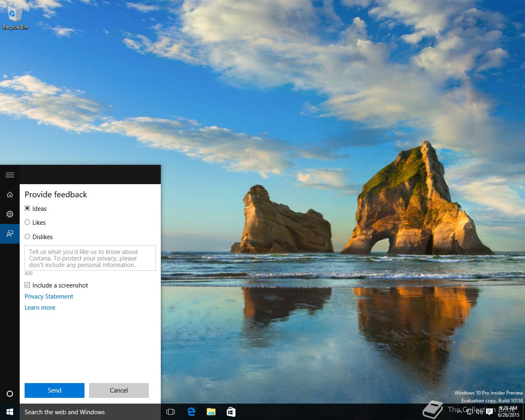Open the taskbar clock and date
Image resolution: width=525 pixels, height=420 pixels.
pyautogui.click(x=509, y=411)
